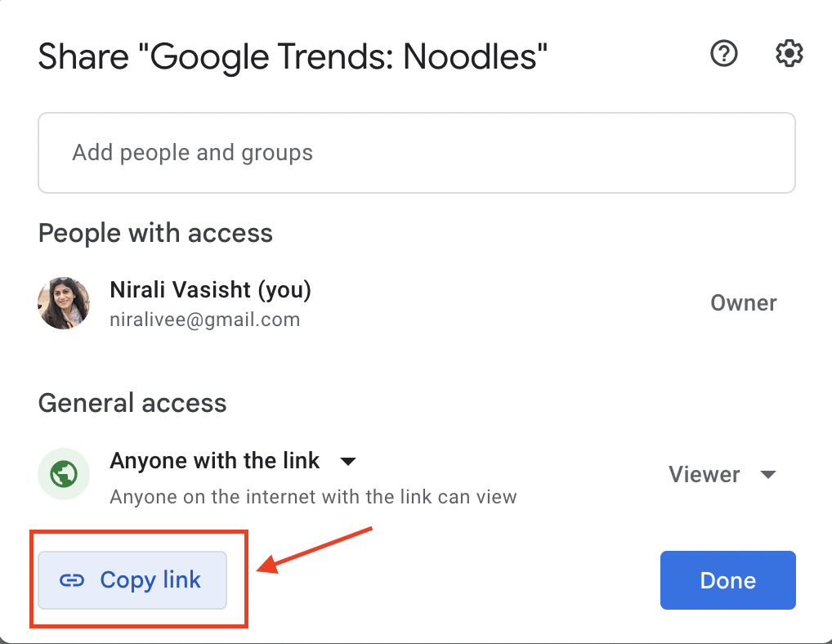This screenshot has height=644, width=832.
Task: Click the Share "Google Trends: Noodles" title
Action: [x=293, y=56]
